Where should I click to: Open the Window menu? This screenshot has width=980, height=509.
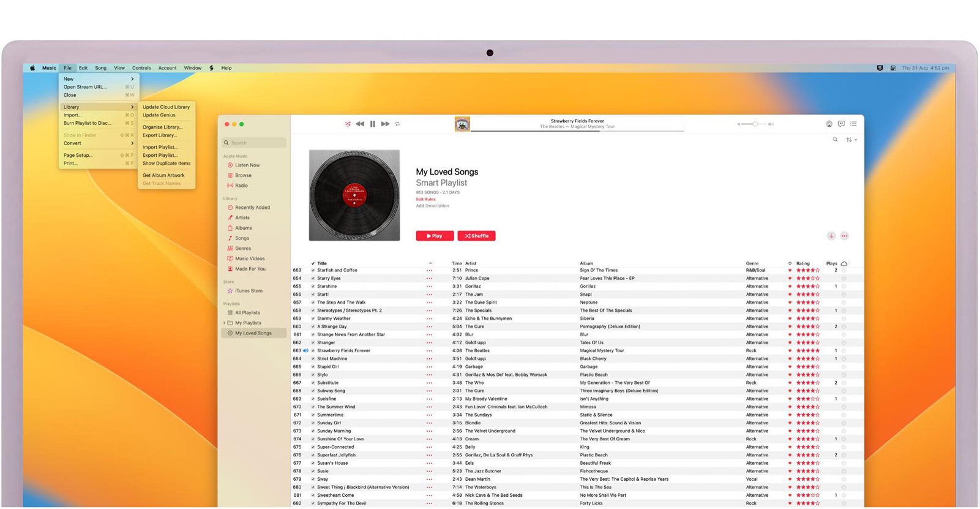tap(193, 68)
